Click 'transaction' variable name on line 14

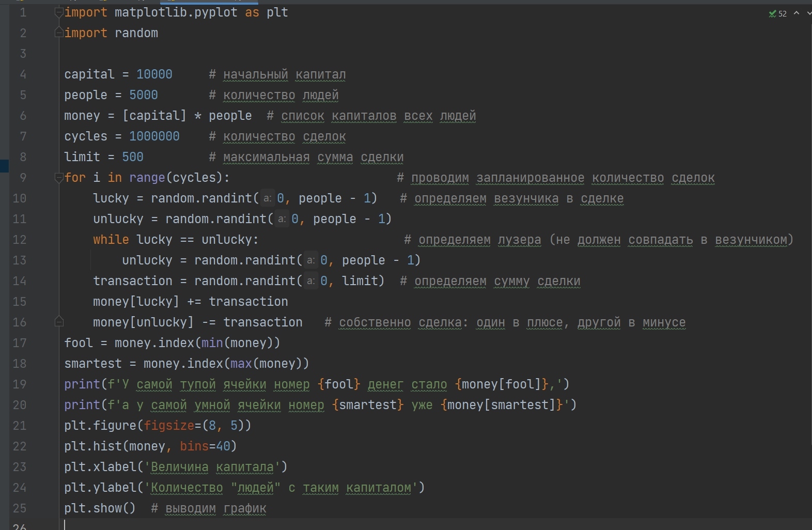(133, 281)
